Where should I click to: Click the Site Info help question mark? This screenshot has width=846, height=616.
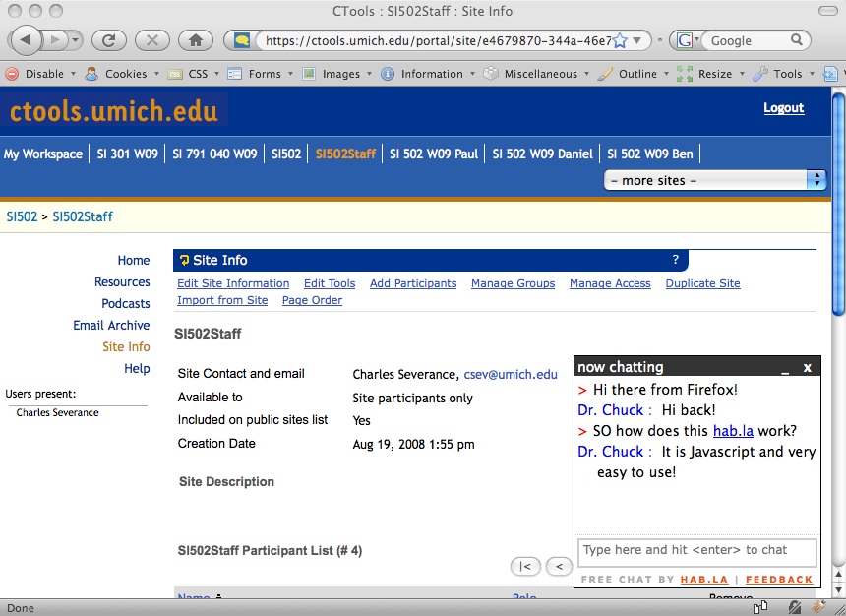point(676,260)
